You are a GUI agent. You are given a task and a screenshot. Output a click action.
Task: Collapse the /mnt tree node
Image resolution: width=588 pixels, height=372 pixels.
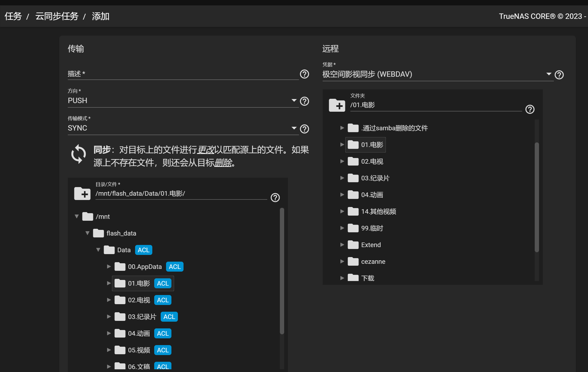pyautogui.click(x=77, y=216)
